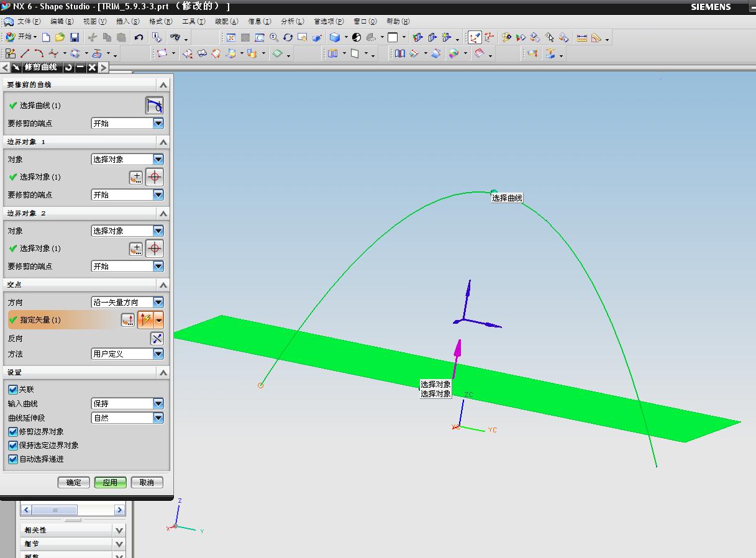756x558 pixels.
Task: Click the 确定 OK button
Action: tap(74, 482)
